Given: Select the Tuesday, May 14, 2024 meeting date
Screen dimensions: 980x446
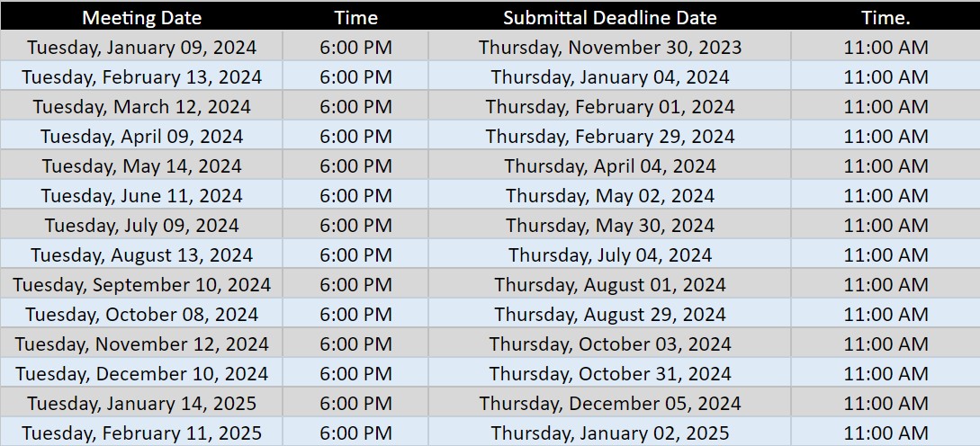Looking at the screenshot, I should click(141, 166).
